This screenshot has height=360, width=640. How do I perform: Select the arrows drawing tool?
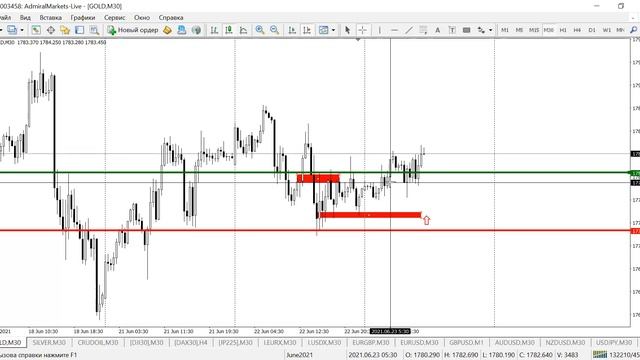pyautogui.click(x=481, y=30)
